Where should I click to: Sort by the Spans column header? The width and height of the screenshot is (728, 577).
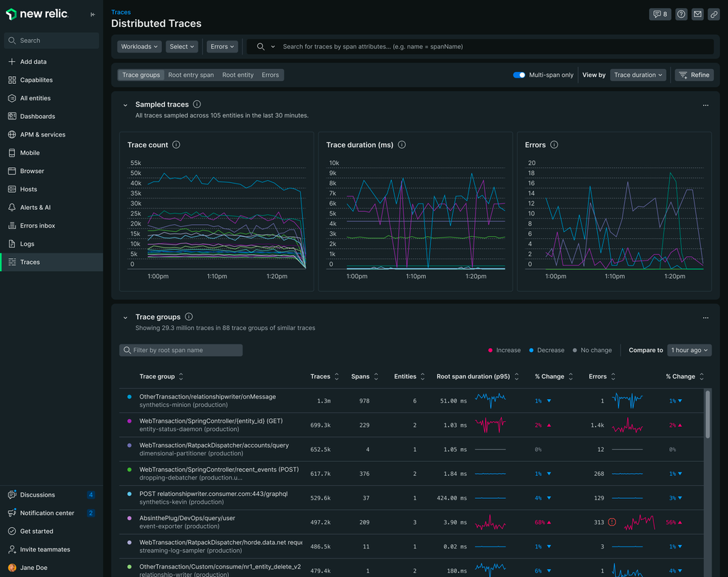coord(365,376)
